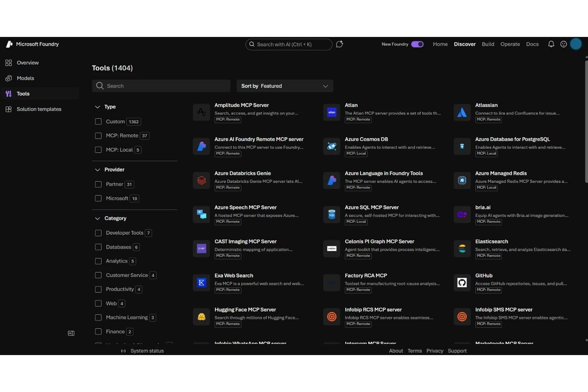Click the feedback smiley icon
This screenshot has width=588, height=392.
pyautogui.click(x=563, y=44)
